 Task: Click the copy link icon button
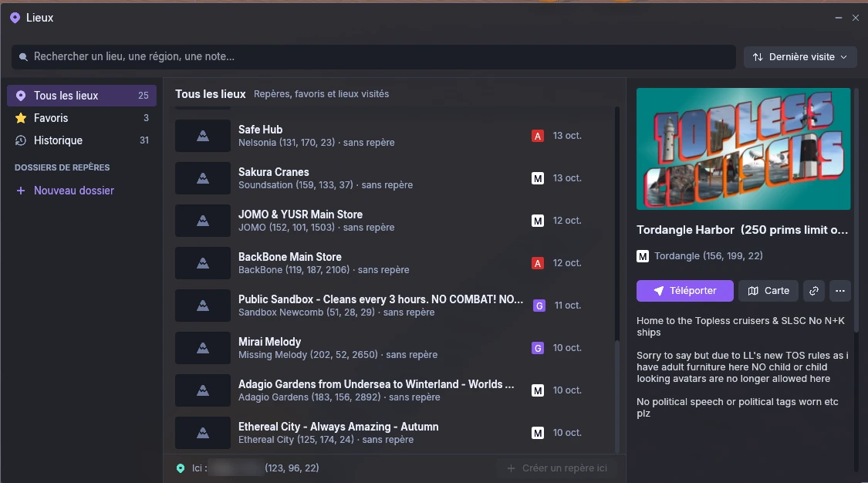(x=814, y=290)
